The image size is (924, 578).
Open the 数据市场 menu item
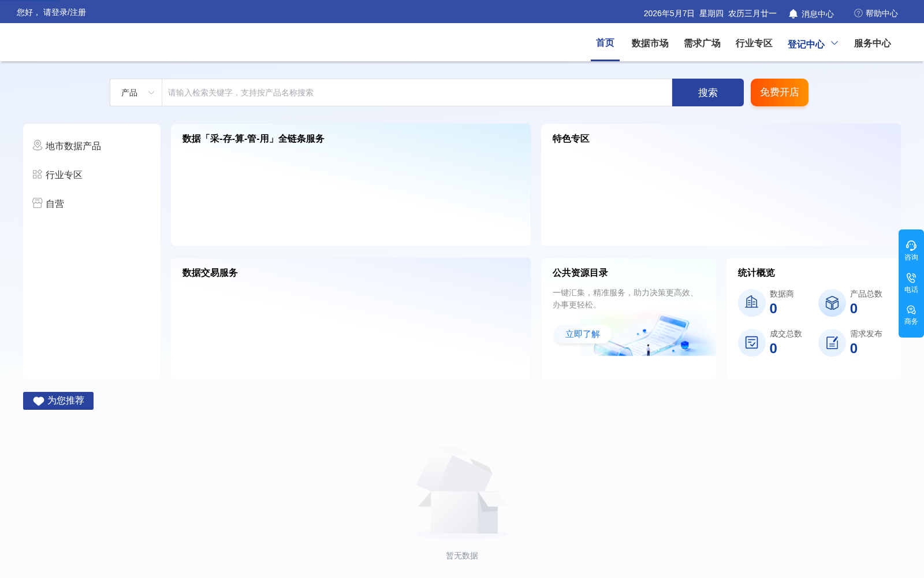click(x=650, y=43)
